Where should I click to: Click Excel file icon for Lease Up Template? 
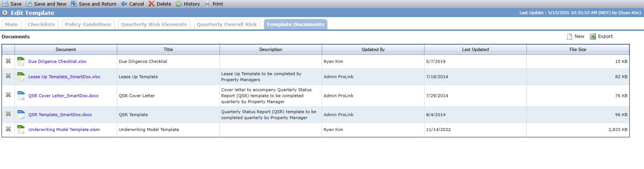click(21, 77)
